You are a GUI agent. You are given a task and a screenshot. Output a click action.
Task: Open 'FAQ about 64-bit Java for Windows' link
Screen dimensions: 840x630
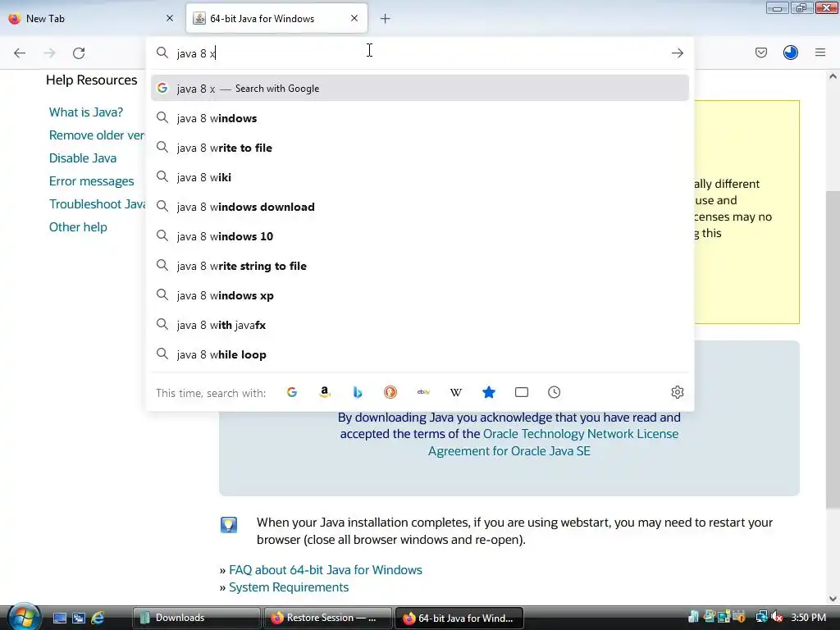[325, 570]
